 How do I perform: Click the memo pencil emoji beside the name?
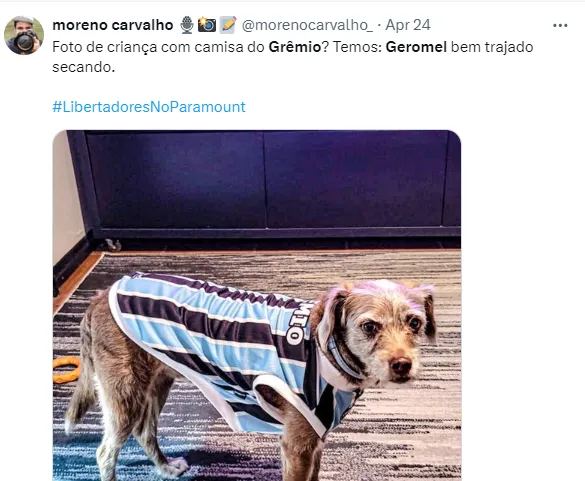click(228, 25)
